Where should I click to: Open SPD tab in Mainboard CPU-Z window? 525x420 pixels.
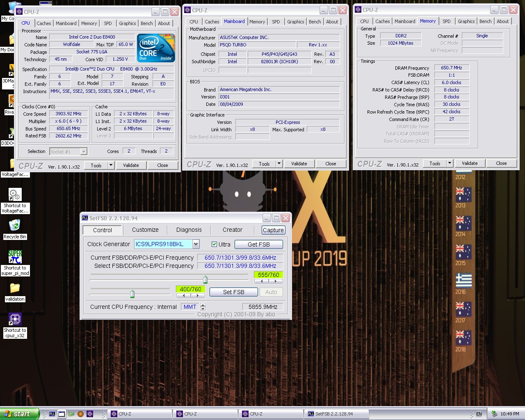(276, 22)
